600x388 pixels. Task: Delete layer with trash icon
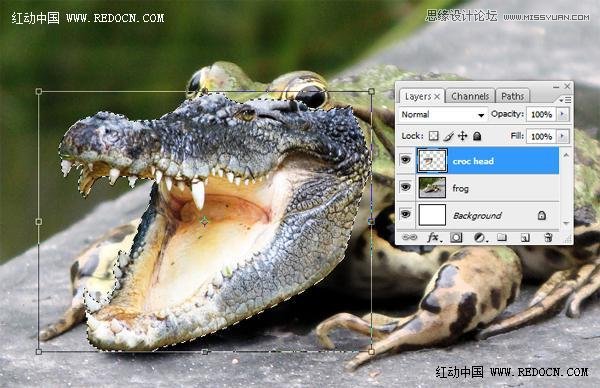[x=548, y=238]
